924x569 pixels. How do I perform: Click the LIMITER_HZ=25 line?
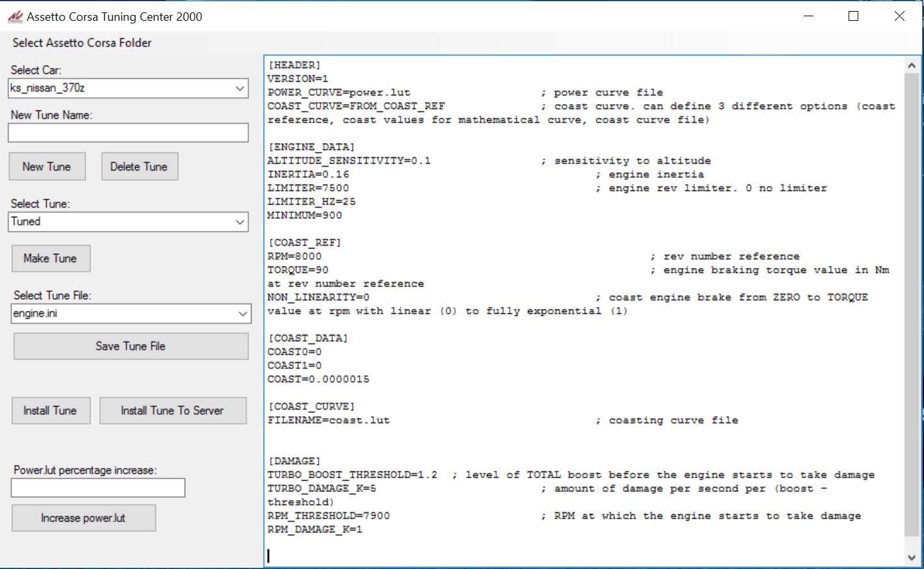(x=311, y=202)
